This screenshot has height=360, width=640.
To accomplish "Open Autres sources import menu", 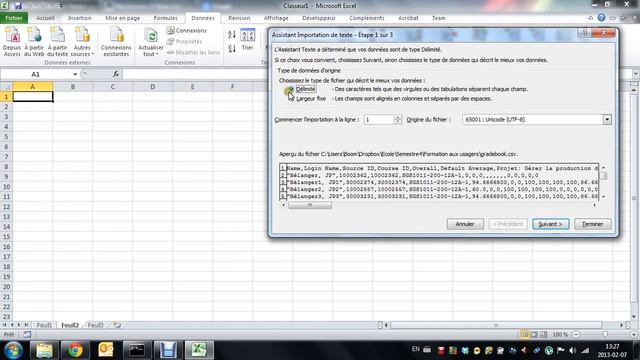I will (82, 41).
